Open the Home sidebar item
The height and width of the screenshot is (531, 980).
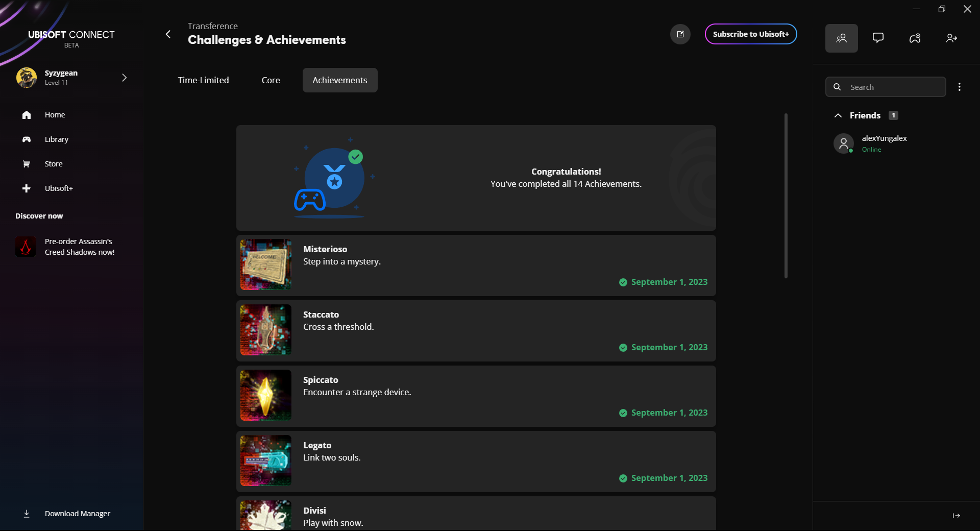pos(55,115)
